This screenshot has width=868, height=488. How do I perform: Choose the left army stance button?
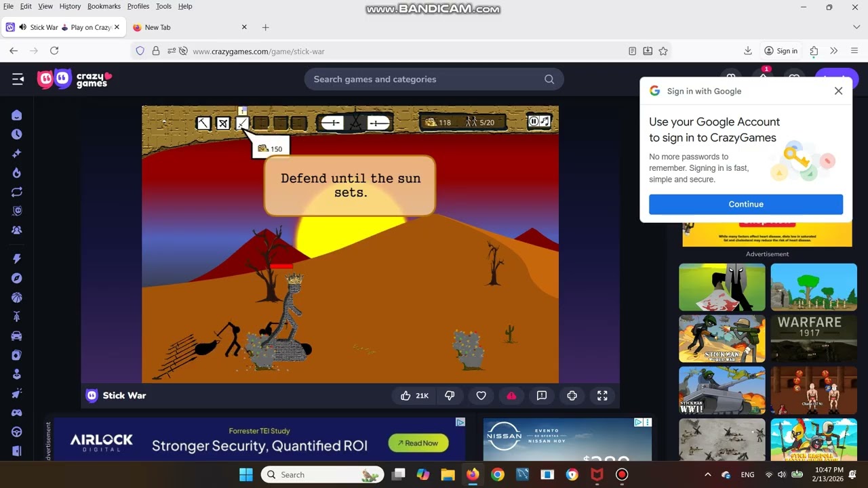coord(332,123)
